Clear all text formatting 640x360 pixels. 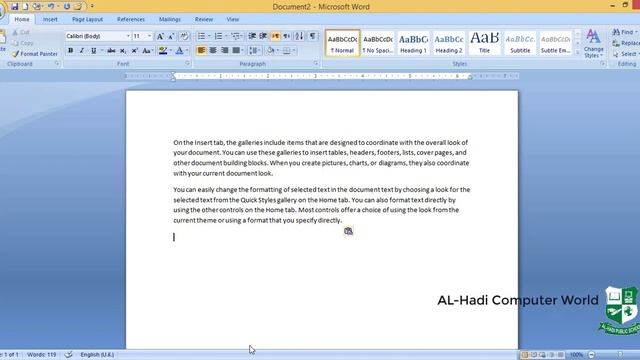pos(184,36)
